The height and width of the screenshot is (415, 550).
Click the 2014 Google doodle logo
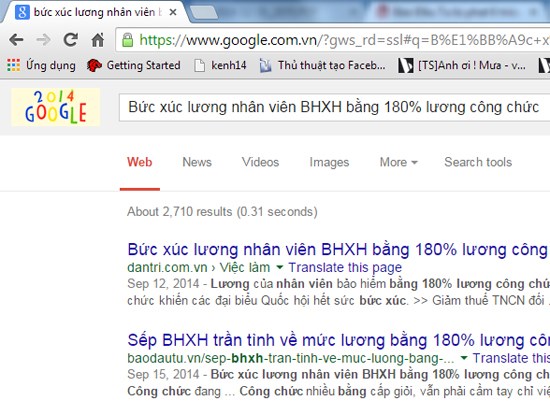point(55,107)
